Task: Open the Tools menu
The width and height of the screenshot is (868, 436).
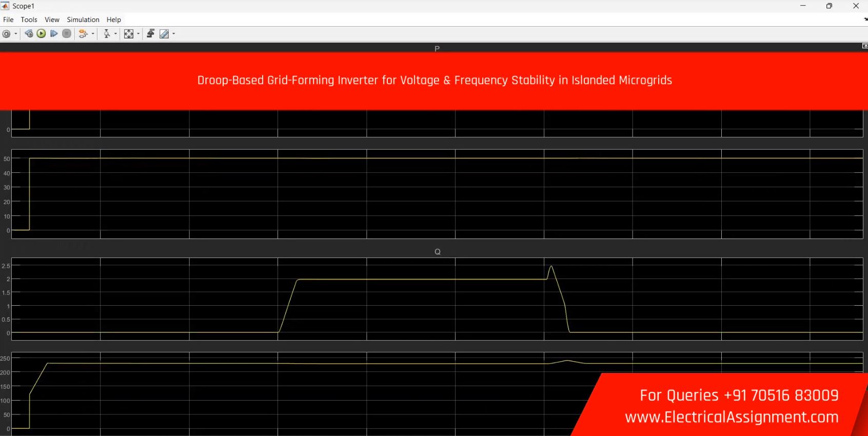Action: (29, 19)
